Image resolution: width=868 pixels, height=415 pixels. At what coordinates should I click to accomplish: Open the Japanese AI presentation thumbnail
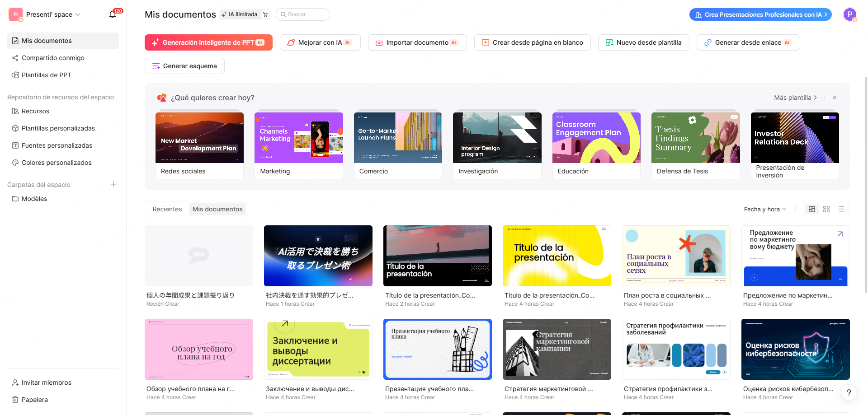[318, 256]
